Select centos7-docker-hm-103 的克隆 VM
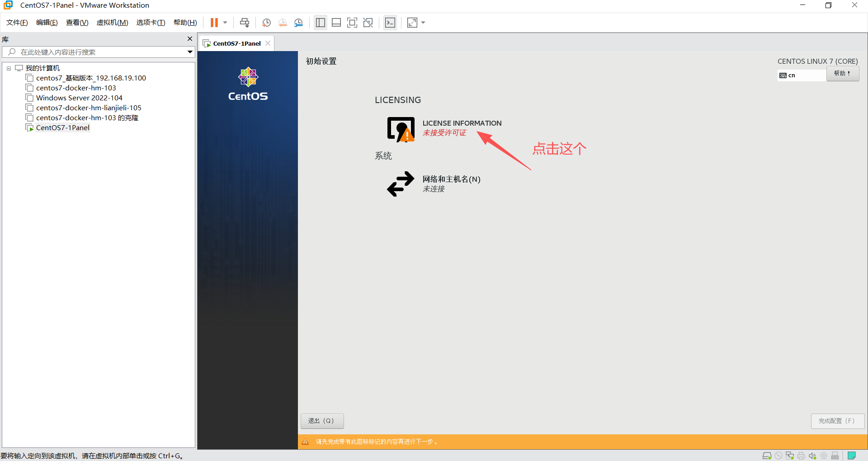868x461 pixels. tap(87, 118)
